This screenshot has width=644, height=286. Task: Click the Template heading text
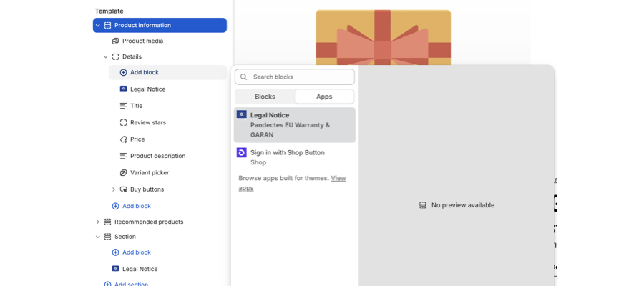(109, 11)
